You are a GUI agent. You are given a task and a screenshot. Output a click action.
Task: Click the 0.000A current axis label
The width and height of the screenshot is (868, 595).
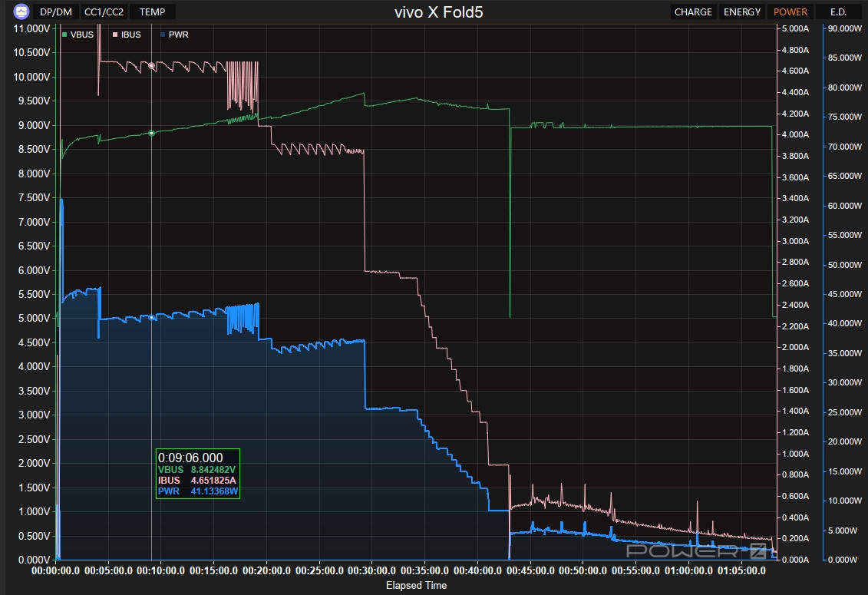click(795, 560)
